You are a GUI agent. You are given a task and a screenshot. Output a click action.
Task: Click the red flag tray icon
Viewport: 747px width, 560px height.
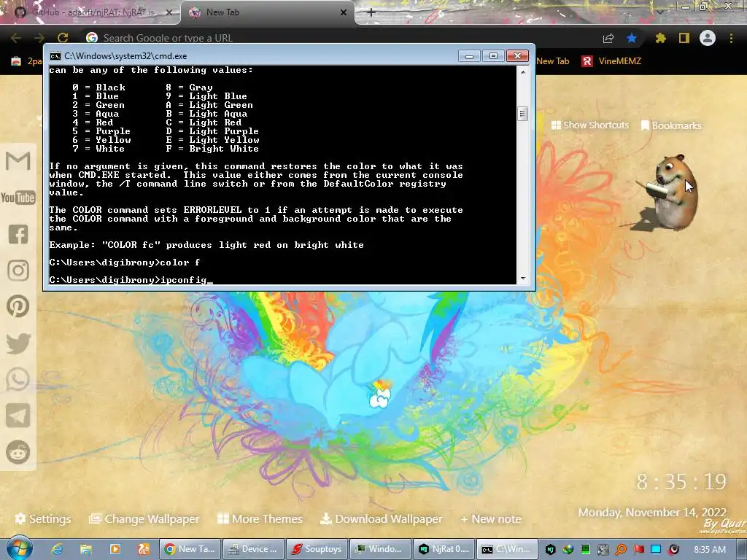point(638,549)
